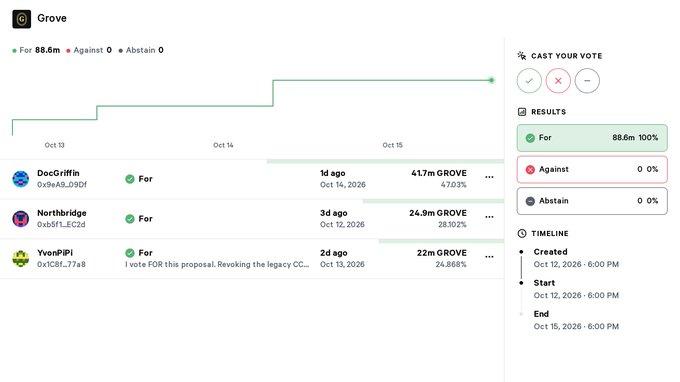Click the For check icon in Northbridge's row
Viewport: 680px width, 382px height.
pos(130,219)
